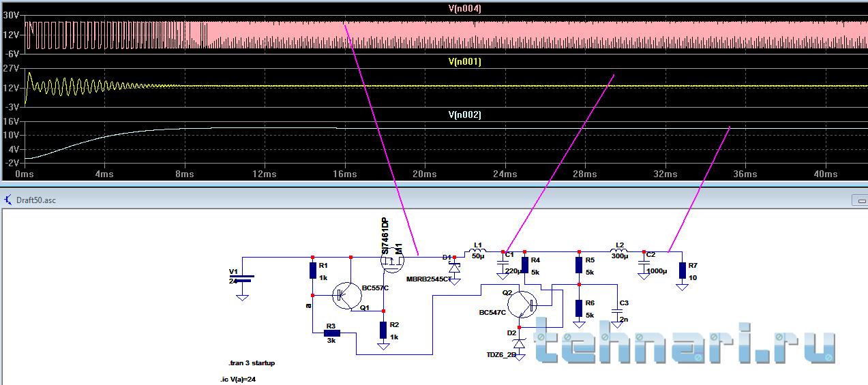Click the L1 50µ inductor
This screenshot has height=385, width=868.
478,251
